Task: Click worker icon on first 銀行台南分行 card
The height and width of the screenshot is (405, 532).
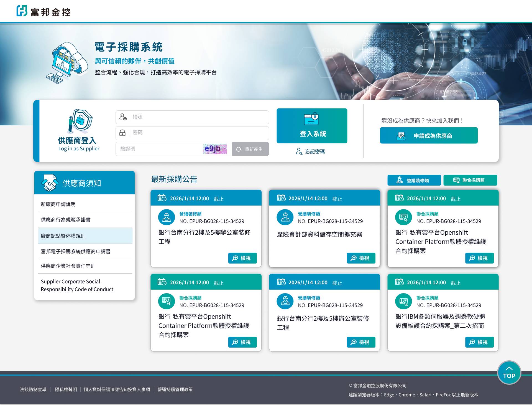Action: (x=166, y=217)
